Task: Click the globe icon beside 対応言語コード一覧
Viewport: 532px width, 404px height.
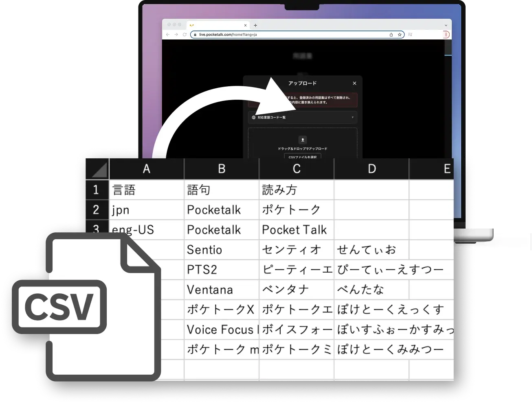Action: [x=253, y=118]
